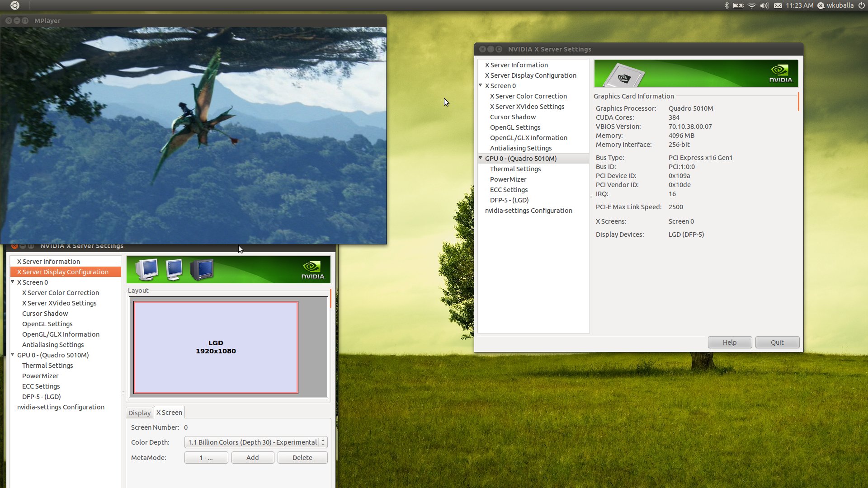Click the PCI Express x16 Gen1 value
This screenshot has height=488, width=868.
point(700,158)
